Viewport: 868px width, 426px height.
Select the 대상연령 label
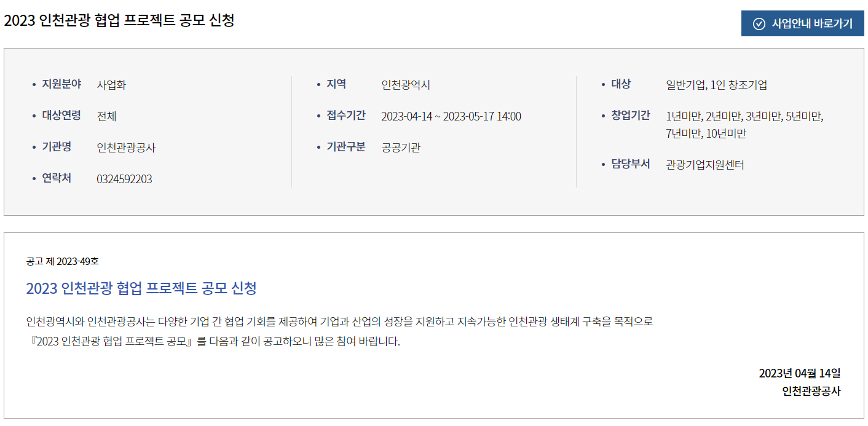[x=61, y=116]
